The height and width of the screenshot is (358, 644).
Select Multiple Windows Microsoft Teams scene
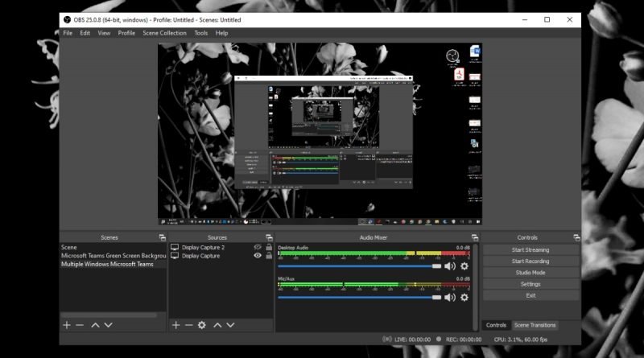coord(113,265)
